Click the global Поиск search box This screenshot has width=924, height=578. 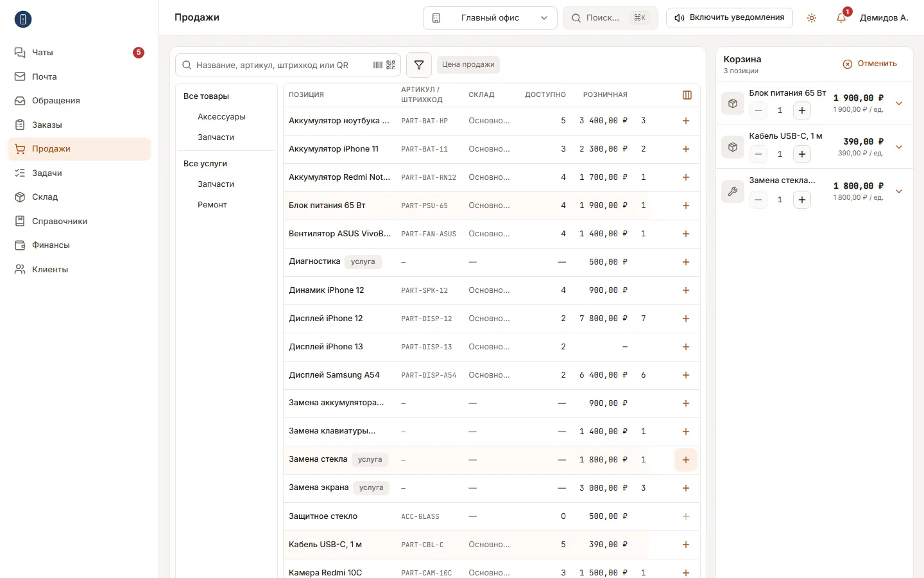coord(610,18)
